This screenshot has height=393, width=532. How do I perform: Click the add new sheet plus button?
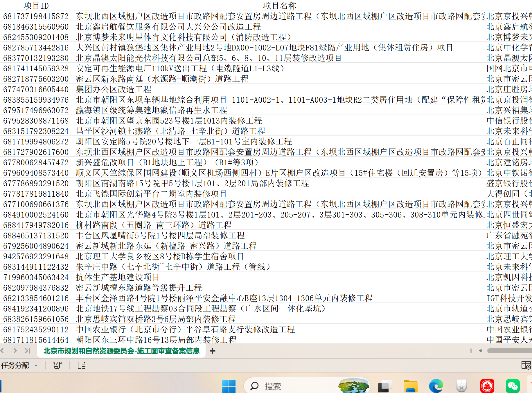coord(213,351)
